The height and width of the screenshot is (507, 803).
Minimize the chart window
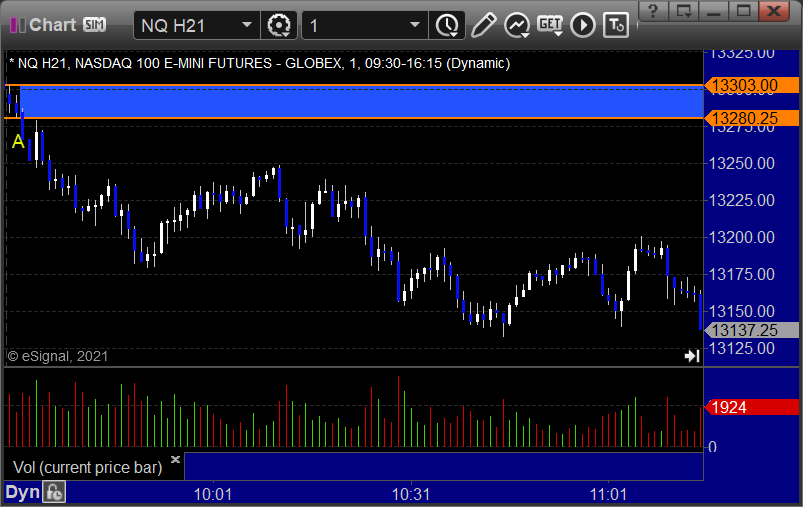click(713, 10)
